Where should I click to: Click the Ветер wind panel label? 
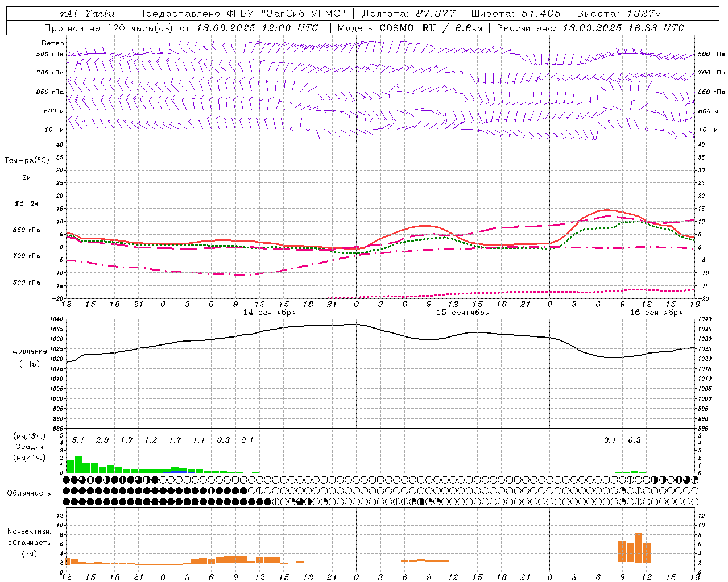tap(53, 43)
